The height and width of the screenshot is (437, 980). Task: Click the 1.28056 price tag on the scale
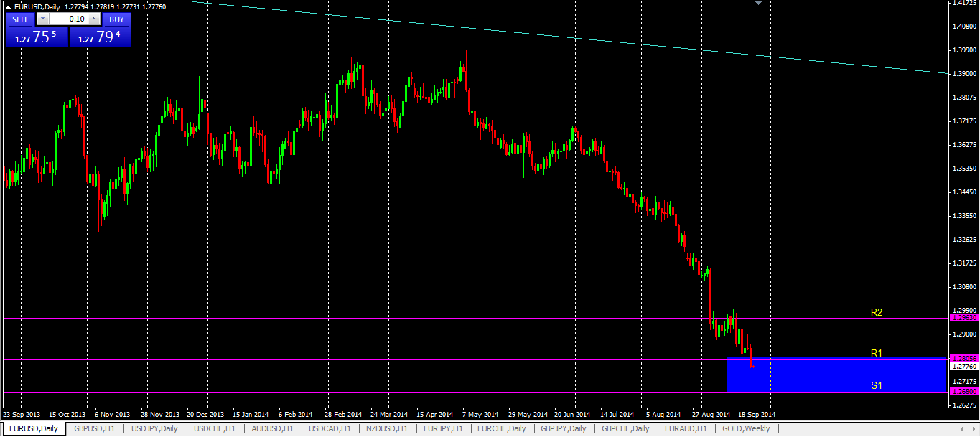click(x=963, y=358)
